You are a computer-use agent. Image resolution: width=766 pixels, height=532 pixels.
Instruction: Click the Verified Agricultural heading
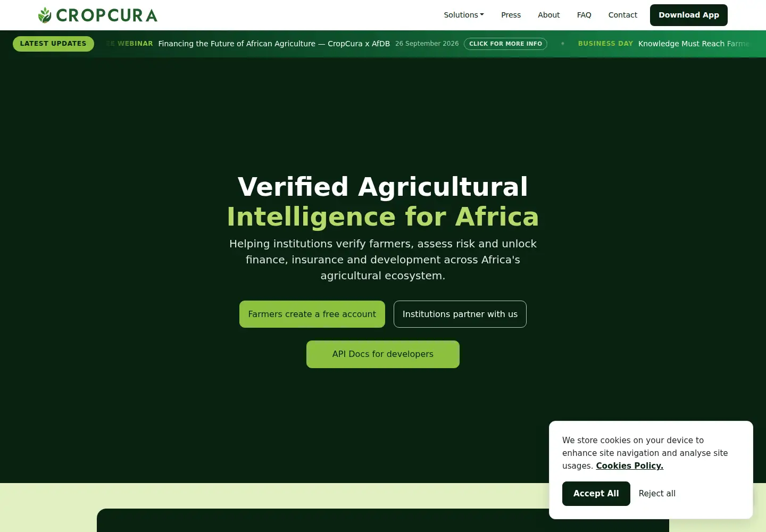383,187
